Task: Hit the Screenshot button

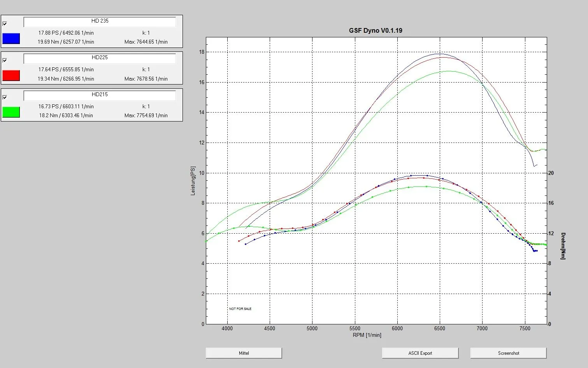Action: [508, 353]
